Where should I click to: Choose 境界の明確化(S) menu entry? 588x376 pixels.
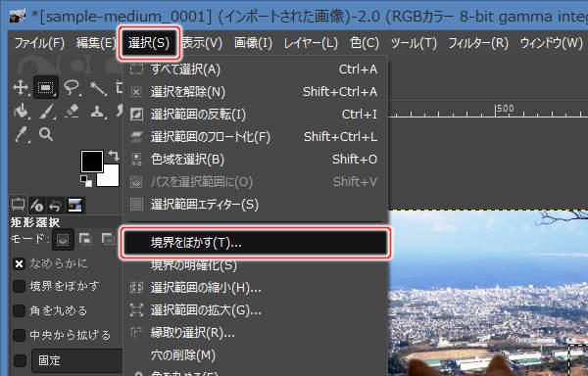point(255,265)
